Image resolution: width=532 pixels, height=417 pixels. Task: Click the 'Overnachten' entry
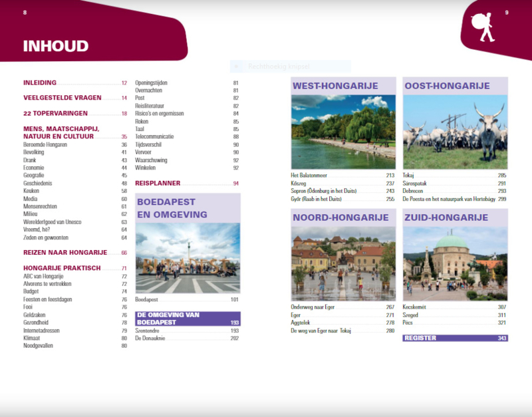[x=187, y=90]
